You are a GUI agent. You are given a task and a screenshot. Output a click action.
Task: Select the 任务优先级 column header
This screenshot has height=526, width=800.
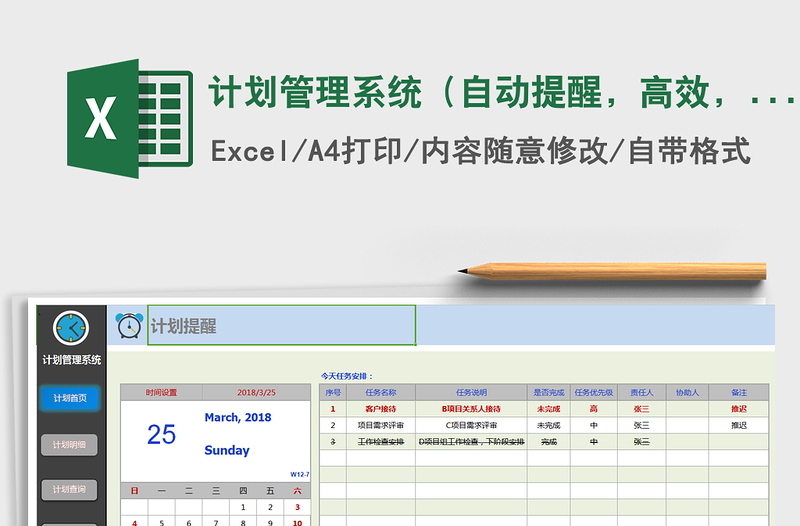point(593,392)
